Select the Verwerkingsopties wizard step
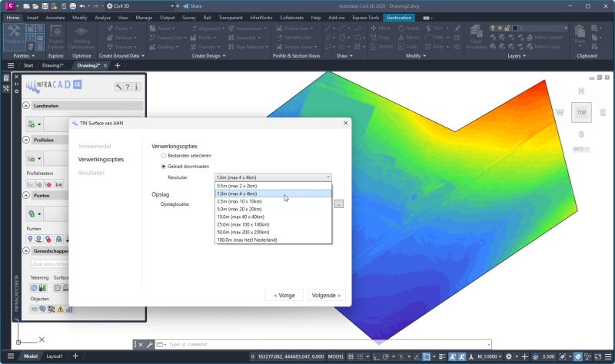 tap(101, 160)
